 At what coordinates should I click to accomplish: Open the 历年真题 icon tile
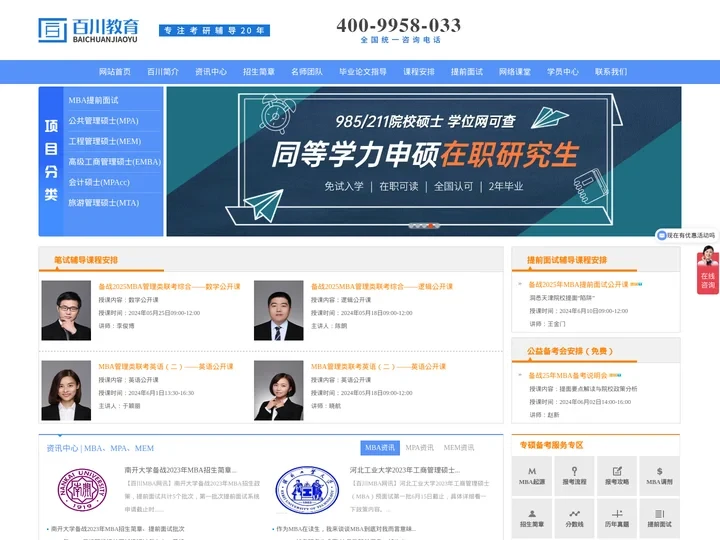point(617,518)
